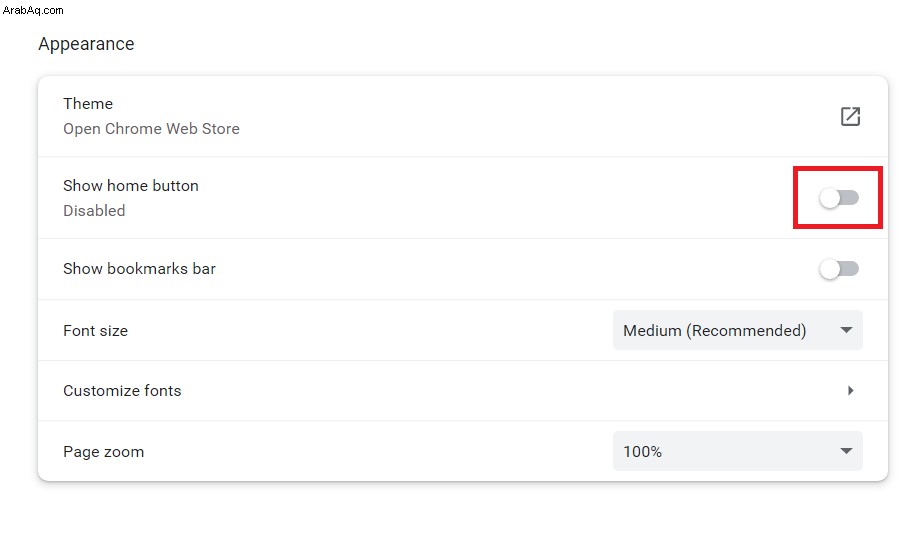The image size is (924, 534).
Task: Click the Font size label
Action: pyautogui.click(x=95, y=331)
